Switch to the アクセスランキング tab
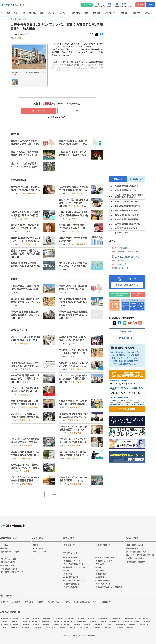Screen dimensions: 156x644 (x=136, y=179)
